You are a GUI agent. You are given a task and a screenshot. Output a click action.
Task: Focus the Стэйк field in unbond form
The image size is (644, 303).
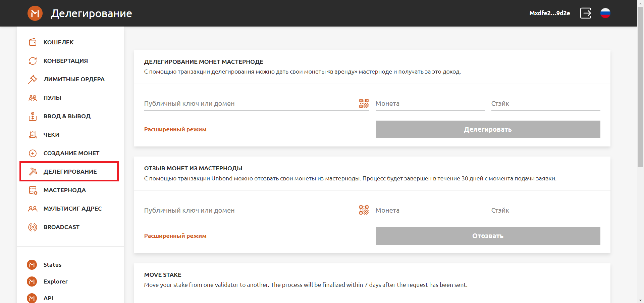point(545,211)
